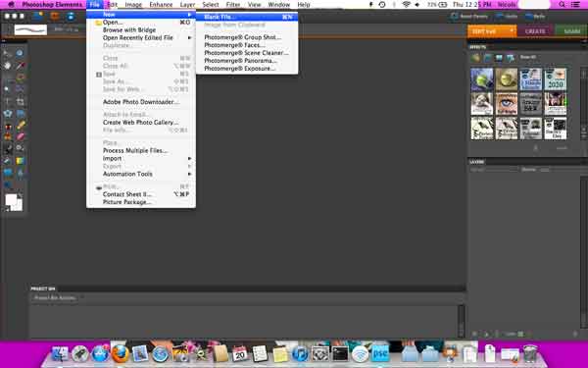The image size is (588, 368).
Task: Click the Redo button
Action: click(535, 17)
